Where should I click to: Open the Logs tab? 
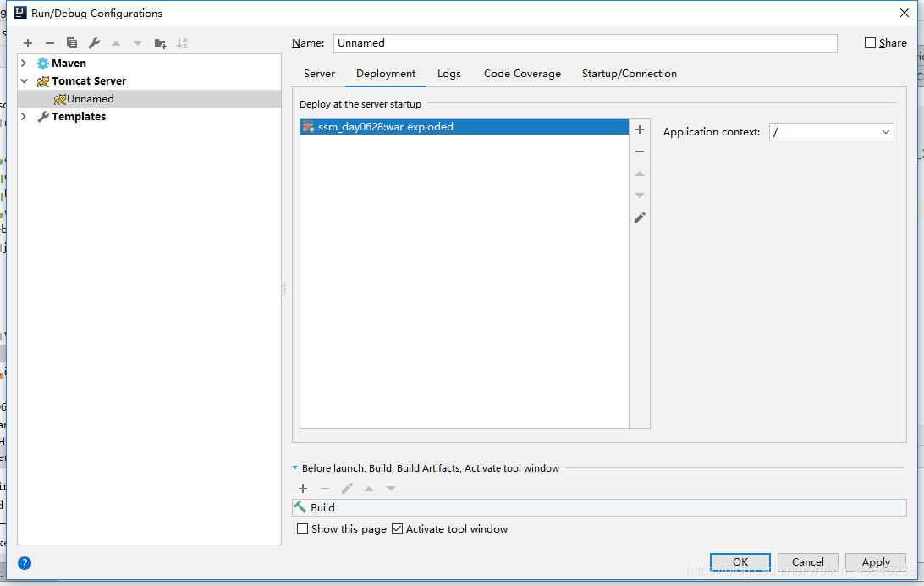[x=449, y=74]
